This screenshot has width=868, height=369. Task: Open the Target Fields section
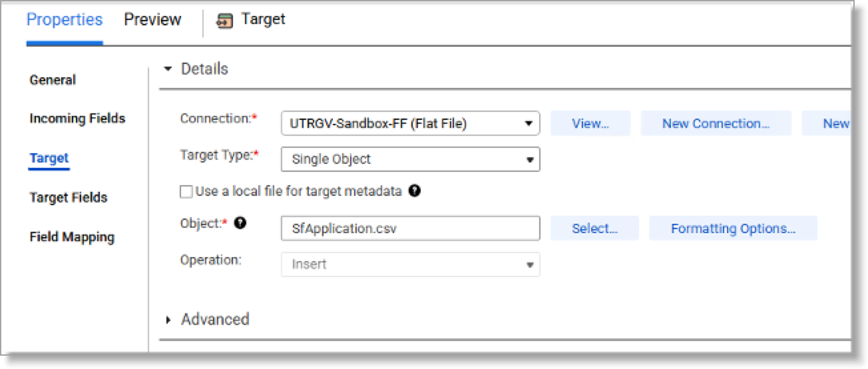point(69,197)
